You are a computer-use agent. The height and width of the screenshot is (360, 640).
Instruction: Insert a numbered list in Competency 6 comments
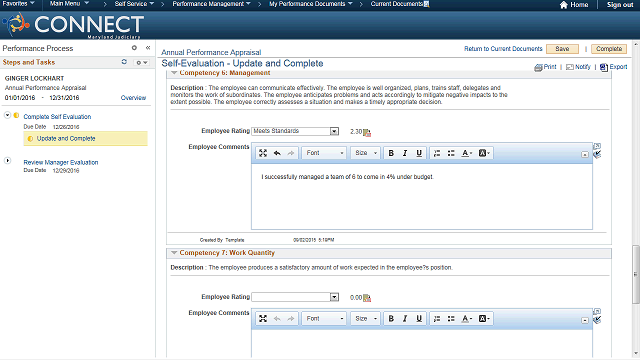[437, 153]
